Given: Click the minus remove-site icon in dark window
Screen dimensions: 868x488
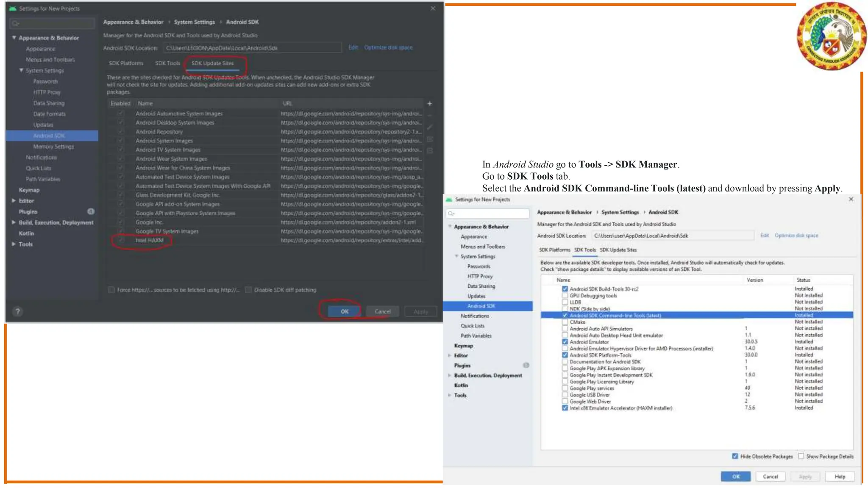Looking at the screenshot, I should pos(429,115).
